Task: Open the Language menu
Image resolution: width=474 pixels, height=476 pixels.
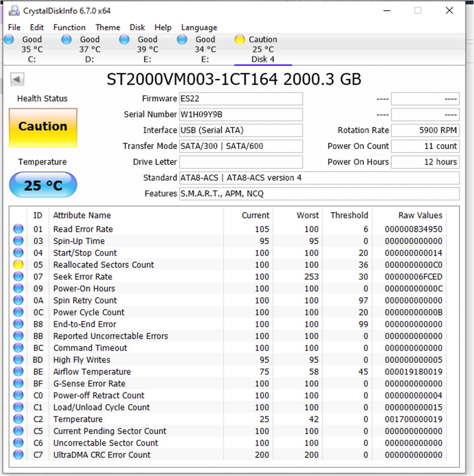Action: pyautogui.click(x=199, y=27)
